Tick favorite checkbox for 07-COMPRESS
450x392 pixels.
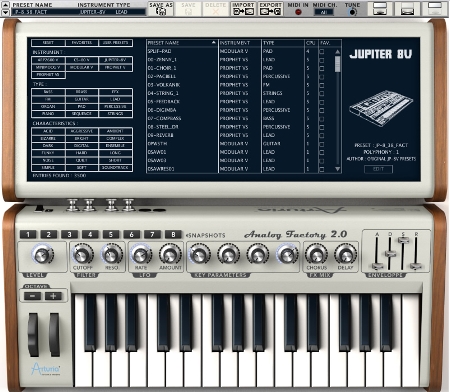322,118
